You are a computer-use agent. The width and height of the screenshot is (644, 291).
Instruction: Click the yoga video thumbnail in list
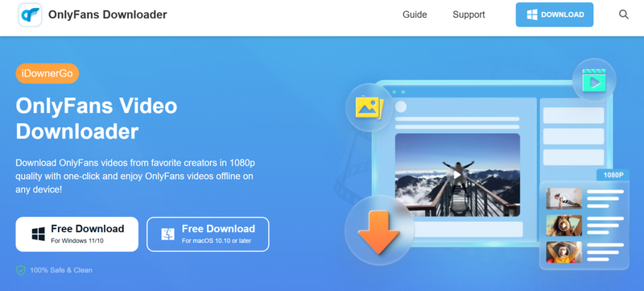(564, 198)
